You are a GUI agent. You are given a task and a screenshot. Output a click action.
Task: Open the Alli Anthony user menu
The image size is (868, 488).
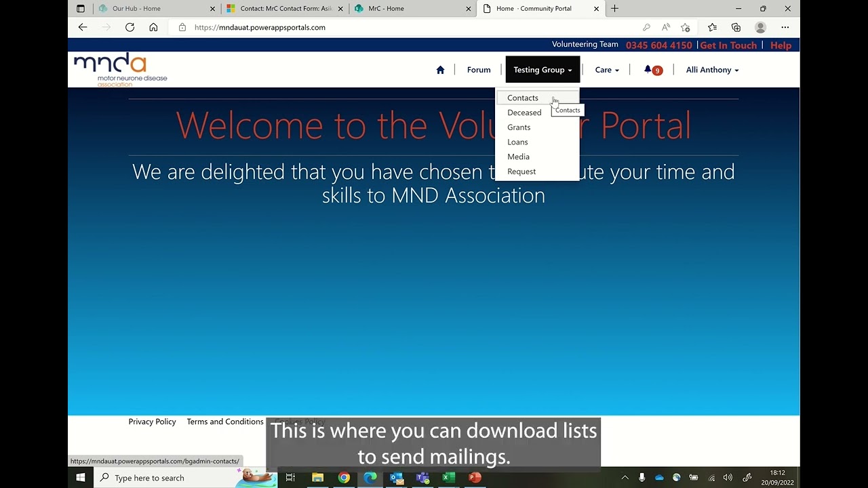click(712, 70)
